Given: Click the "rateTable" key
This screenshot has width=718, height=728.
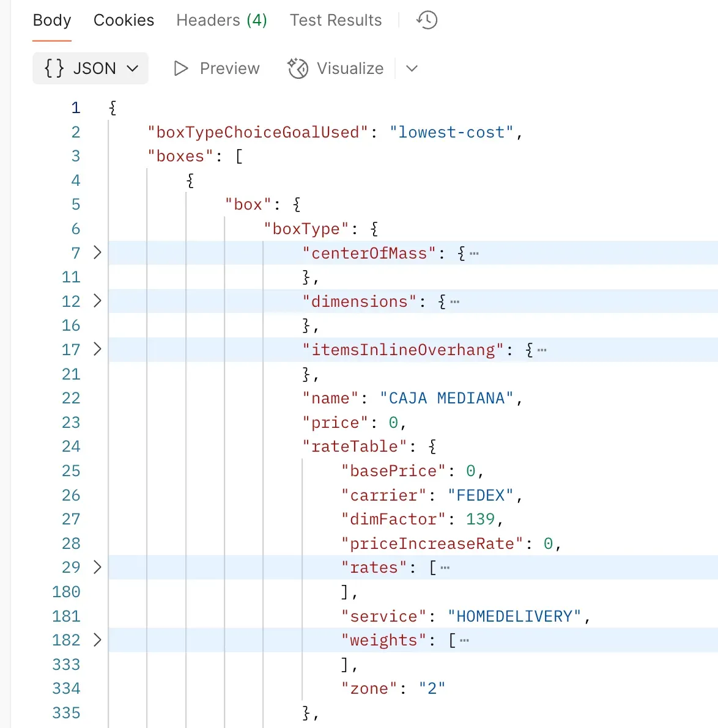Looking at the screenshot, I should 354,447.
